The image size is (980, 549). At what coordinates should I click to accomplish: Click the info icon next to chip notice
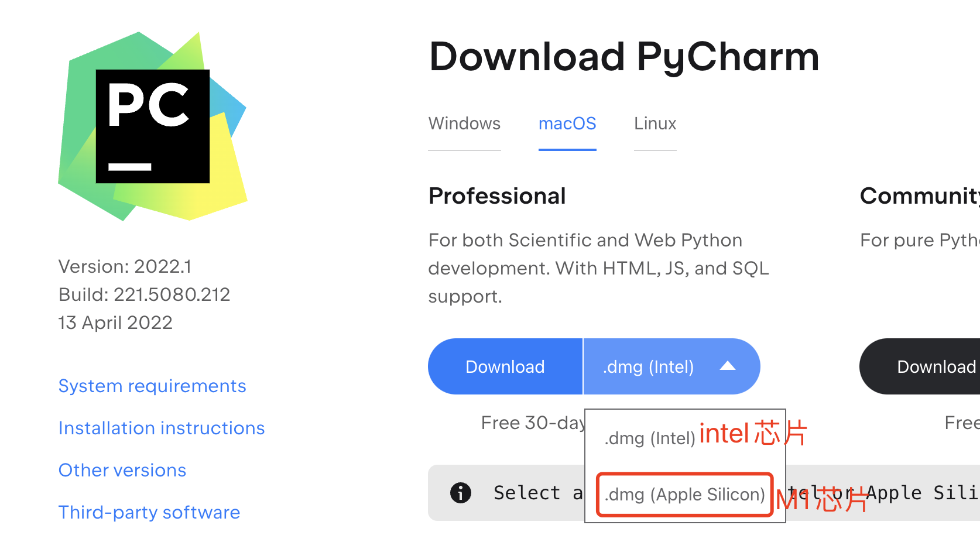(x=461, y=493)
